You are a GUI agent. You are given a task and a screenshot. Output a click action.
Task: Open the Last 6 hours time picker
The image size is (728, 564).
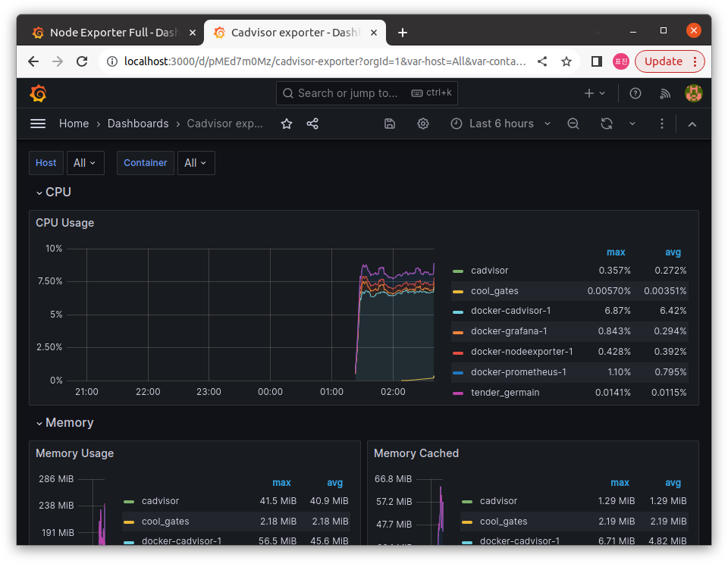coord(500,124)
